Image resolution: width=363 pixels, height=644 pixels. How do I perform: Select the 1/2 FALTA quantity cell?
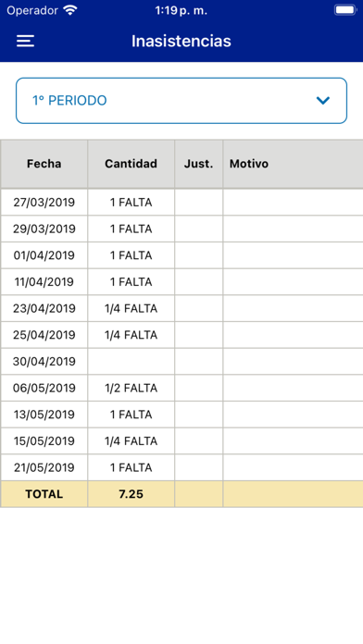tap(131, 388)
